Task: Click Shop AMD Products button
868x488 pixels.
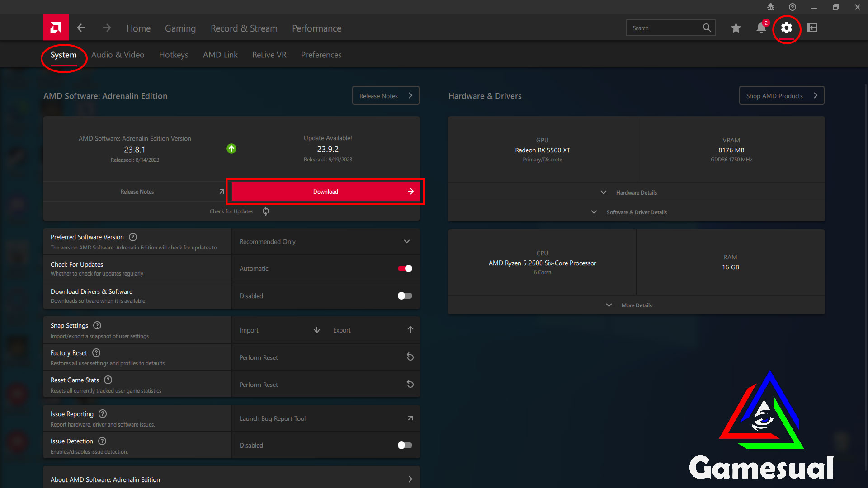Action: click(782, 96)
